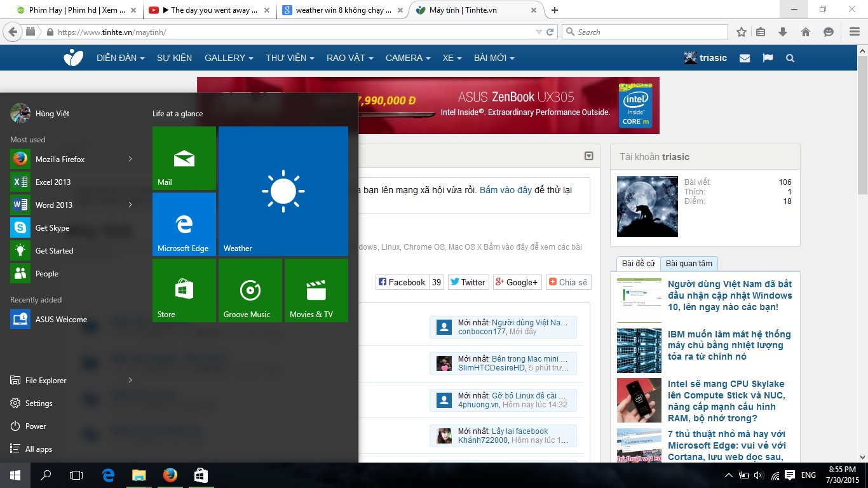Open the Movies & TV tile
868x488 pixels.
[x=316, y=290]
